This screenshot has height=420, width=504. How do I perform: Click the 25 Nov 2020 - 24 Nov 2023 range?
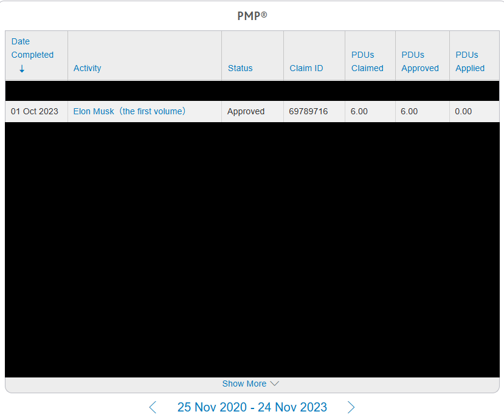pos(252,407)
